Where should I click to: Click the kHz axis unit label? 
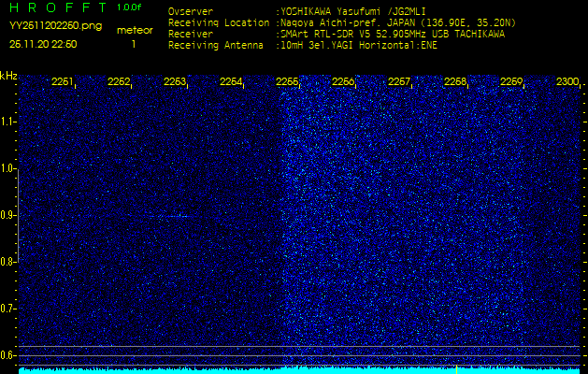[x=8, y=76]
